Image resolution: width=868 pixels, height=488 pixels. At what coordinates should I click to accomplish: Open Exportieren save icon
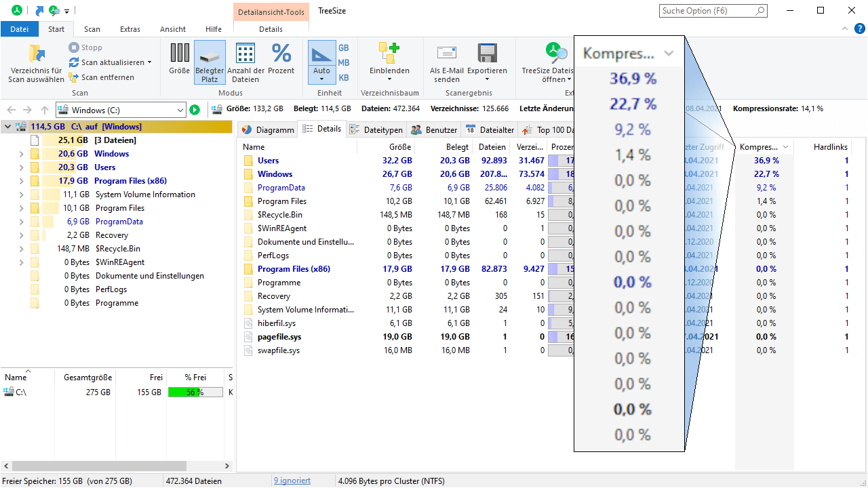(x=487, y=53)
